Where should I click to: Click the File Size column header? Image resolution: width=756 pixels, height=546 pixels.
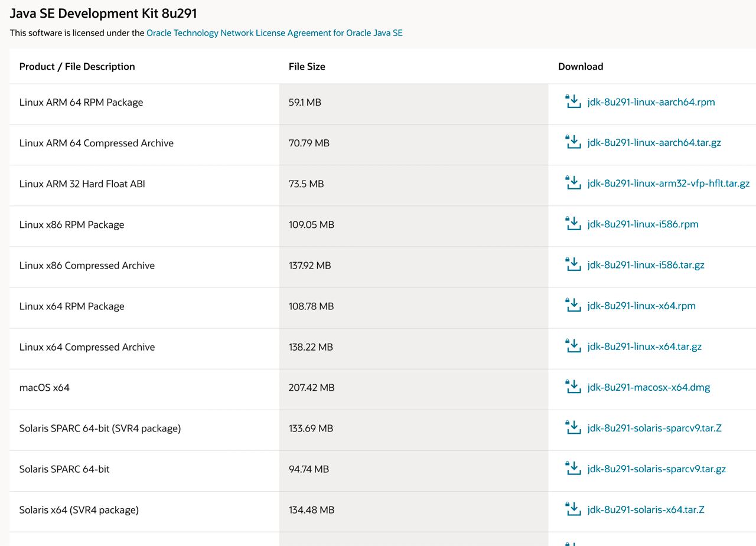(307, 67)
